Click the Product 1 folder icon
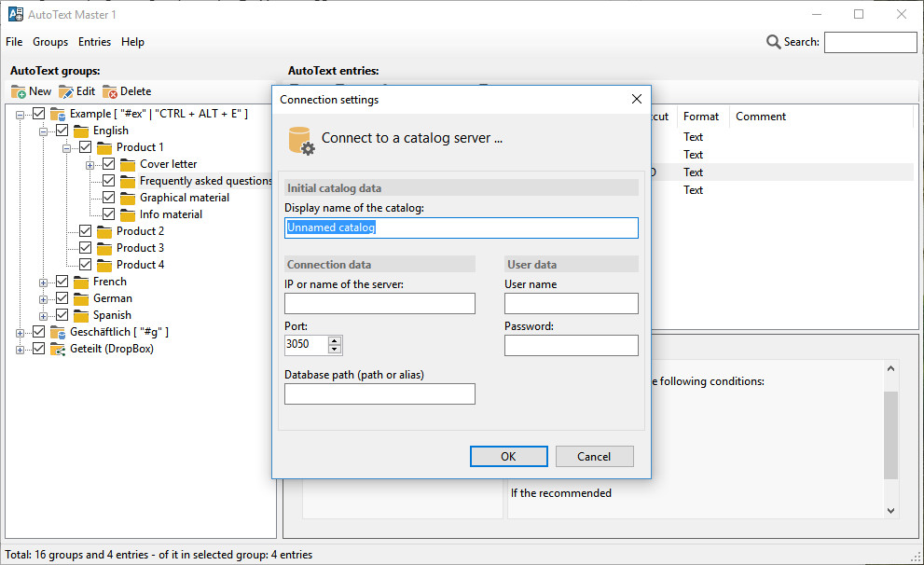Image resolution: width=924 pixels, height=565 pixels. [x=104, y=147]
